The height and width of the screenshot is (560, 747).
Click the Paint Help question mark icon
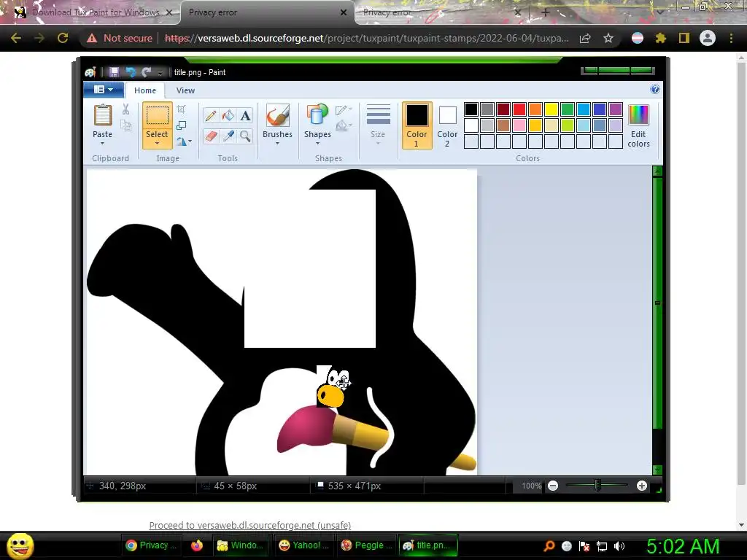tap(655, 89)
